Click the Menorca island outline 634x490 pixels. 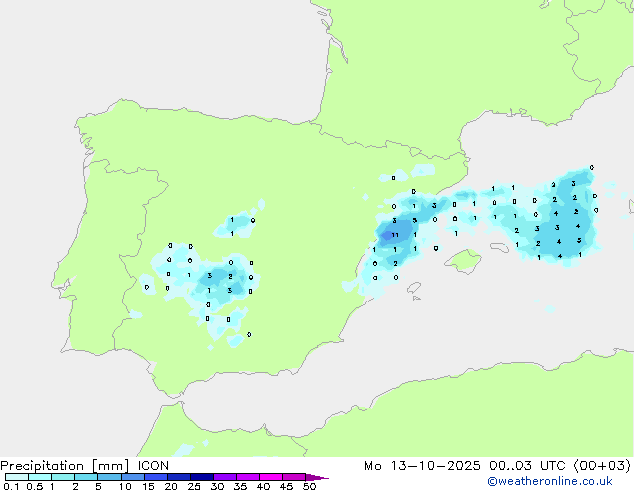pyautogui.click(x=500, y=247)
